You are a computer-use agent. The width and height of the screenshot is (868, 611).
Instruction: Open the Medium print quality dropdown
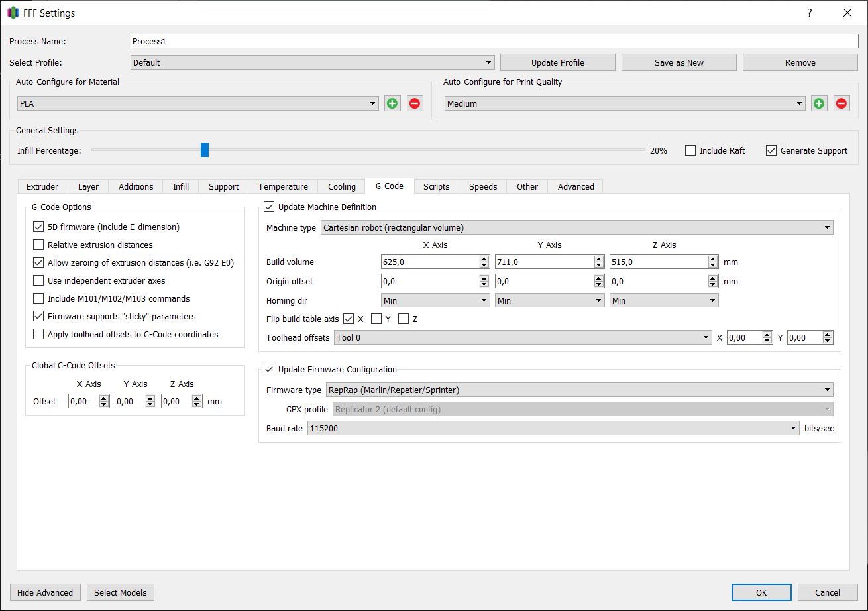(x=625, y=103)
